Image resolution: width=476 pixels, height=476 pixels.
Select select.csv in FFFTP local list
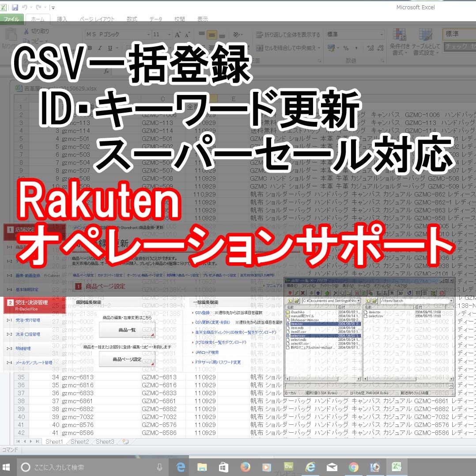click(x=323, y=336)
